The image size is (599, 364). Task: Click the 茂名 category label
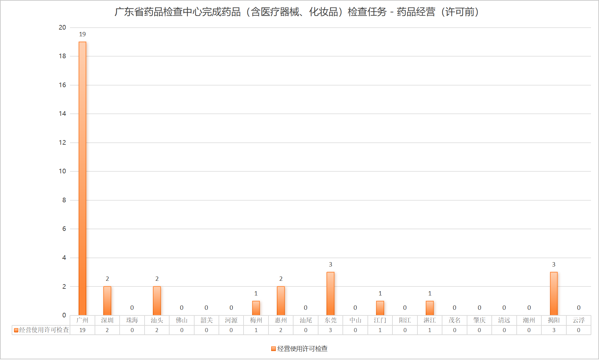pyautogui.click(x=454, y=320)
